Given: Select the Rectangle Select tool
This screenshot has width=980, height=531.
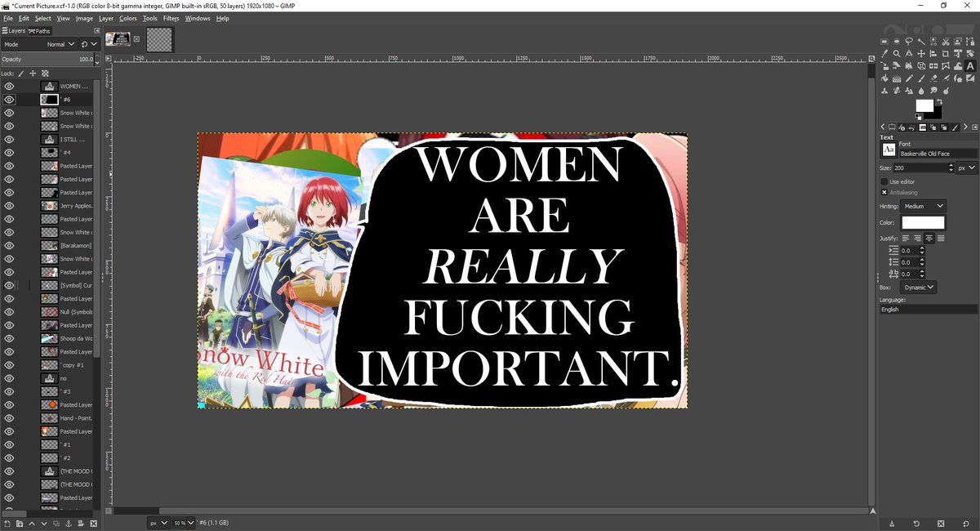Looking at the screenshot, I should (884, 42).
